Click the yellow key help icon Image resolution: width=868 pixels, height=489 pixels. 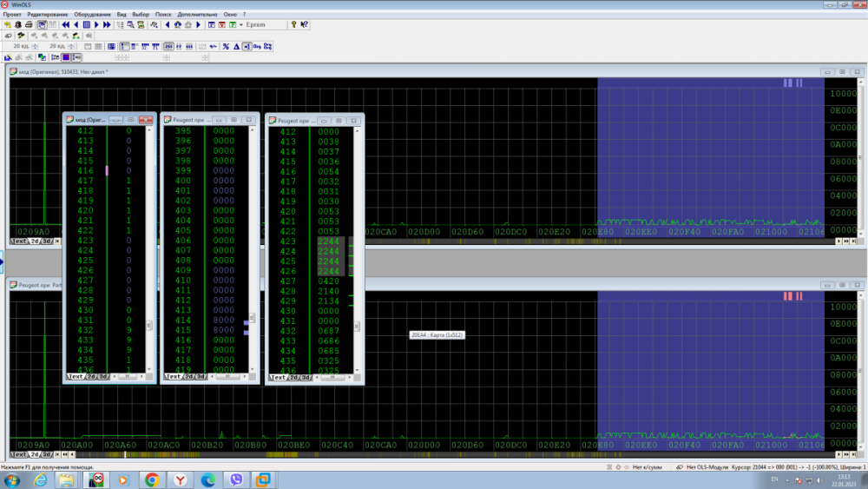click(x=293, y=24)
